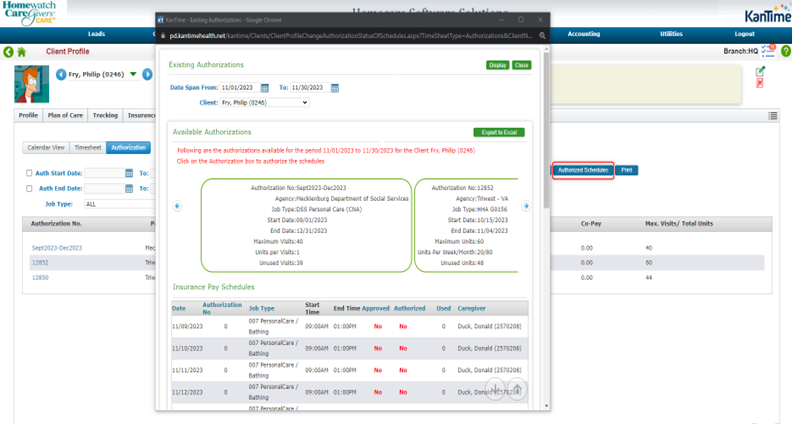Click the scroll-to-top circular arrow
The width and height of the screenshot is (792, 424).
click(518, 389)
